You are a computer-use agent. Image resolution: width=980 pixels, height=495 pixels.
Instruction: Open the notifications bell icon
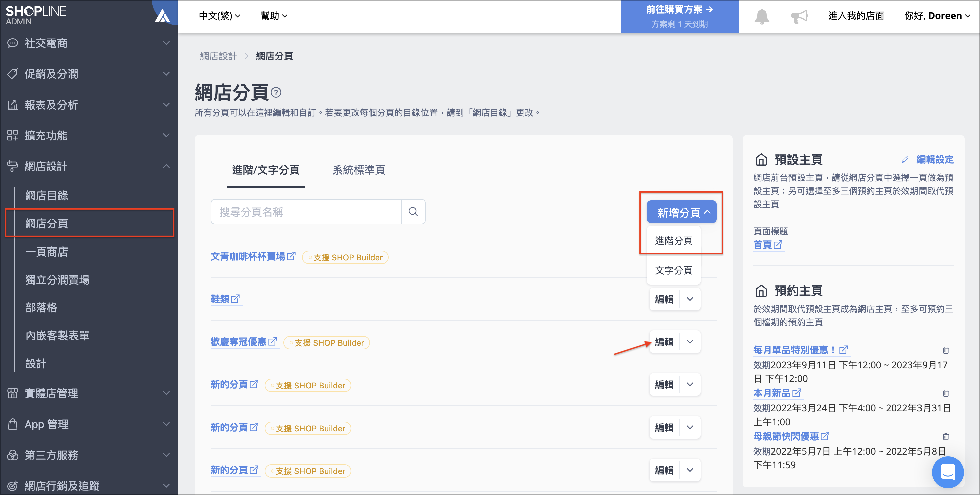click(x=762, y=16)
